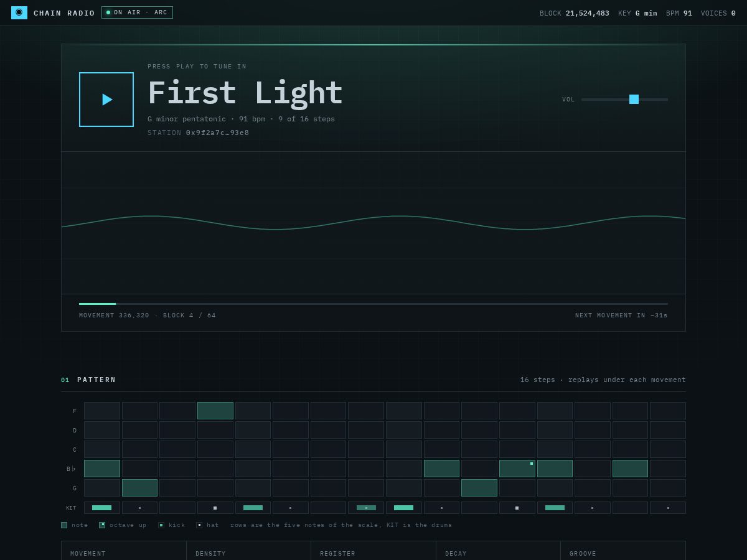Toggle the KIT hat on step 2

140,508
